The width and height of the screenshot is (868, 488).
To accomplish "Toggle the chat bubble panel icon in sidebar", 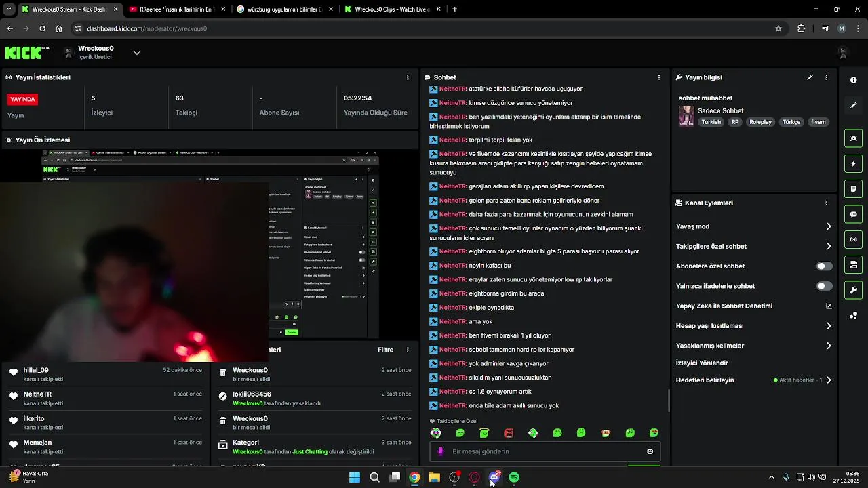I will click(853, 214).
